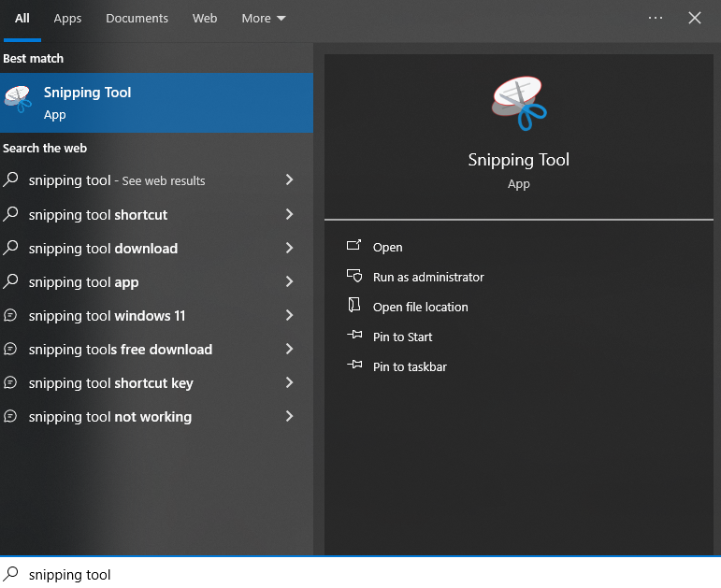Choose Run as administrator
The width and height of the screenshot is (721, 588).
pos(428,277)
